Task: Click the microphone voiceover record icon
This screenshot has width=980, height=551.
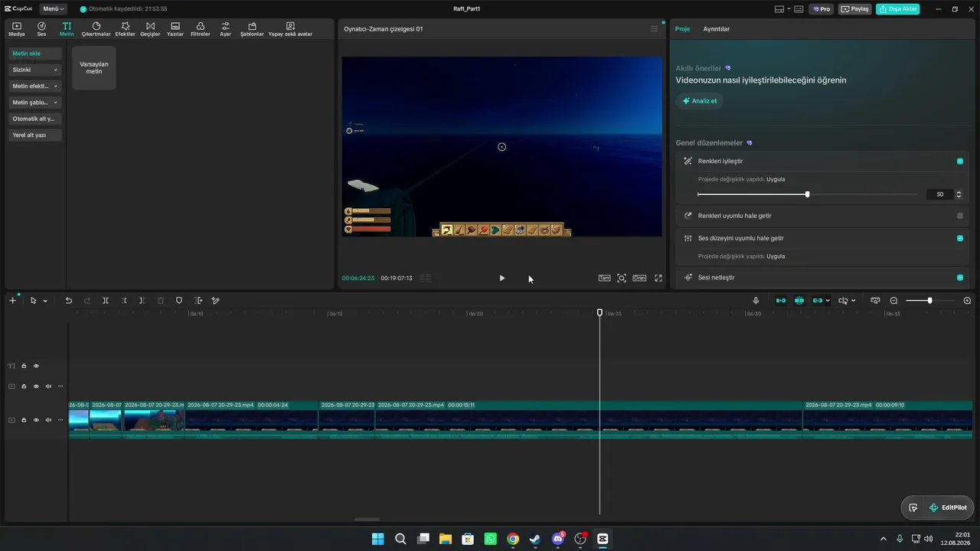Action: [756, 301]
